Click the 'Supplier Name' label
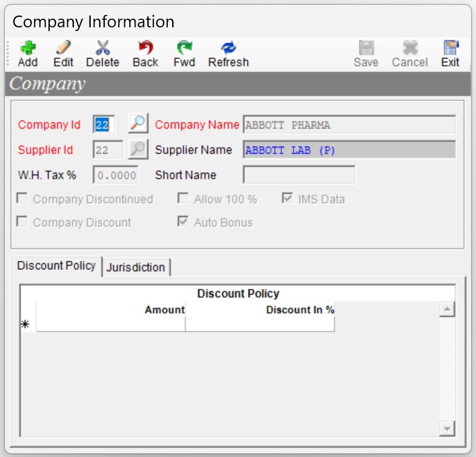The width and height of the screenshot is (476, 457). pos(193,150)
